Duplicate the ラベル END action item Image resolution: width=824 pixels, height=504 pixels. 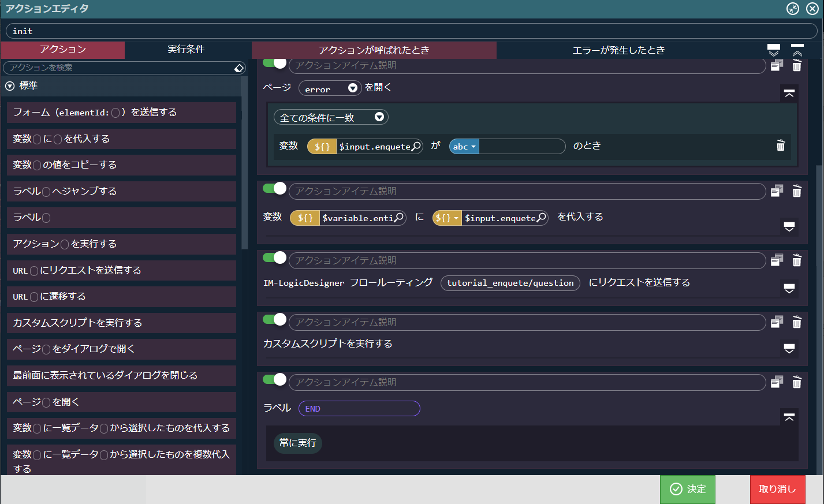[777, 382]
